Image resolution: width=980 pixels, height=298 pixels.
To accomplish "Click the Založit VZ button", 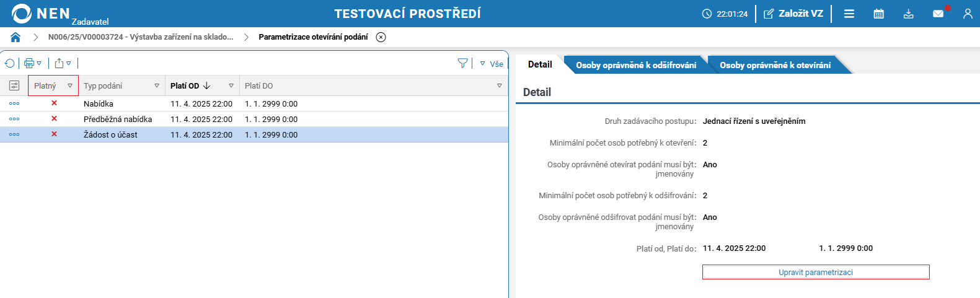I will (x=793, y=14).
